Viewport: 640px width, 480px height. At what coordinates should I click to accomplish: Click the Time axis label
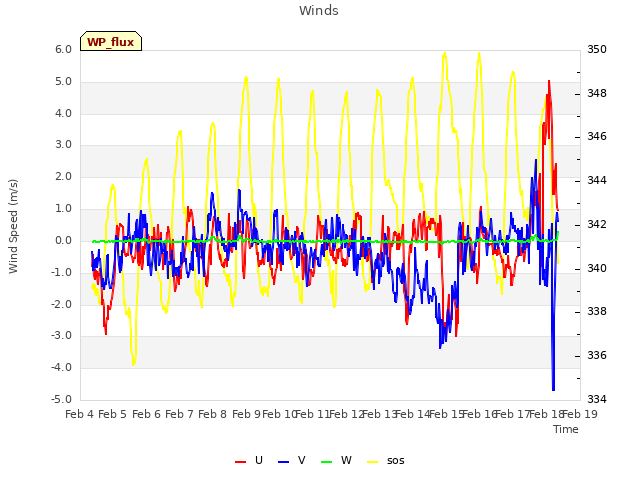pyautogui.click(x=566, y=429)
